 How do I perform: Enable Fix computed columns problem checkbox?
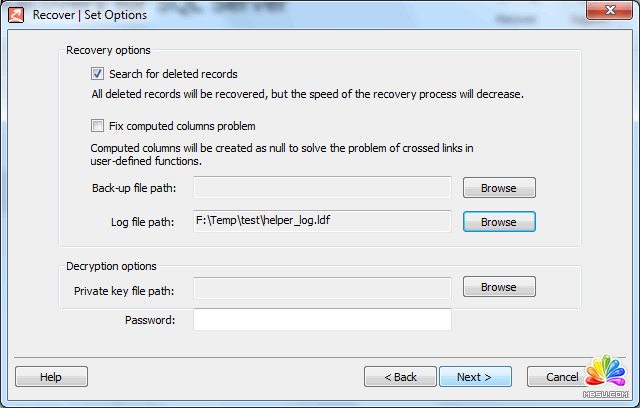pyautogui.click(x=97, y=126)
